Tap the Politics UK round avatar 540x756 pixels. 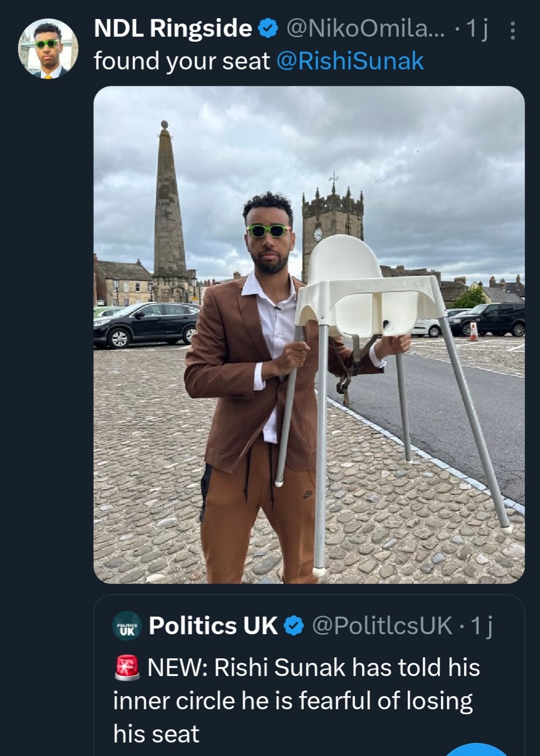point(128,626)
